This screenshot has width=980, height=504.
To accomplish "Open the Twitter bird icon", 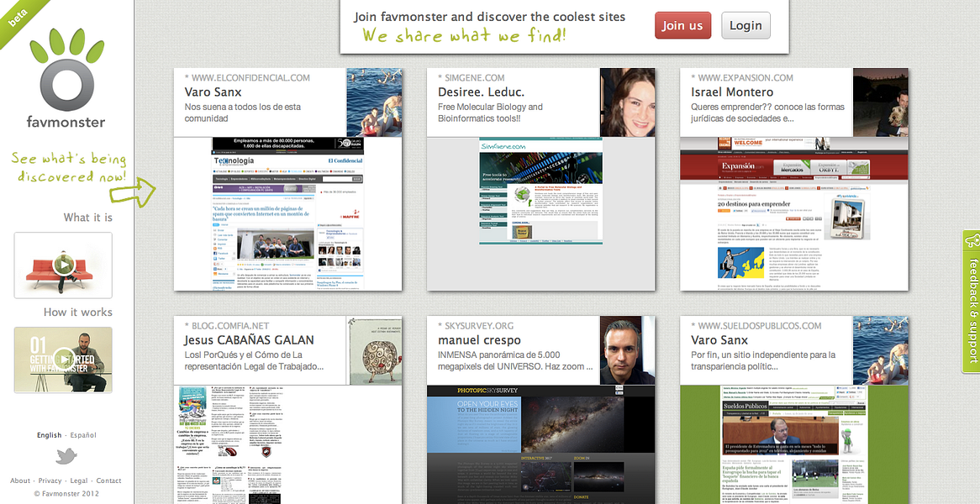I will click(x=66, y=456).
